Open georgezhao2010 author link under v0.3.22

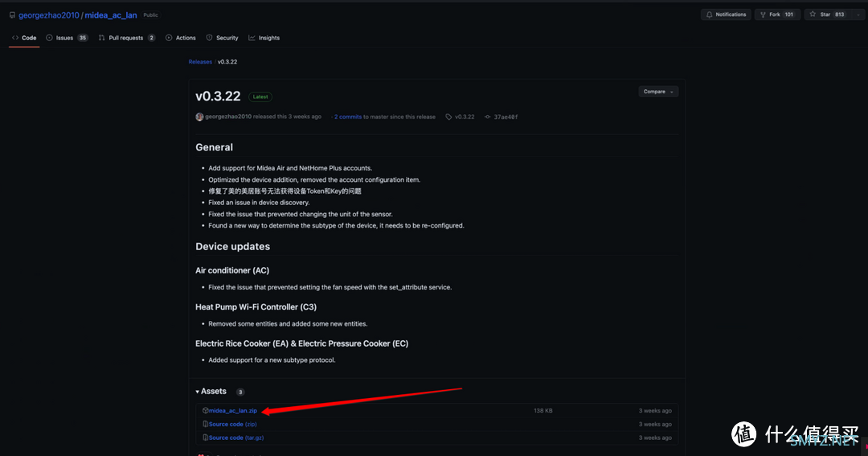pyautogui.click(x=228, y=117)
